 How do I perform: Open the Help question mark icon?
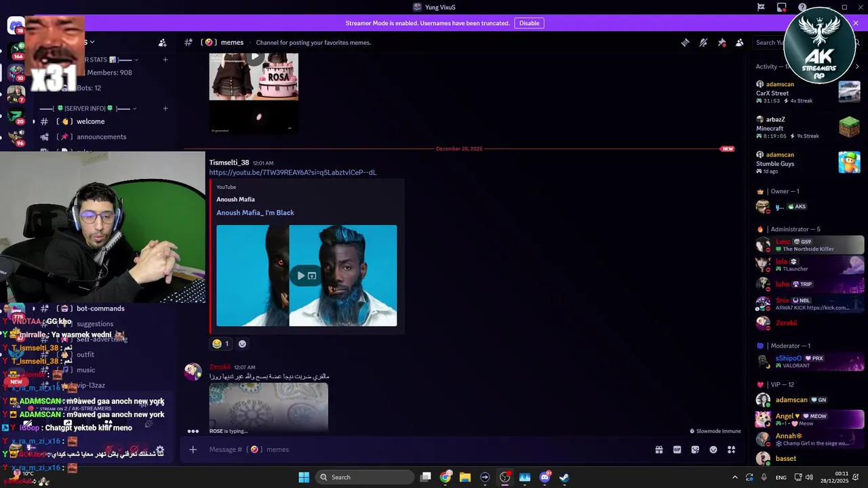point(803,7)
